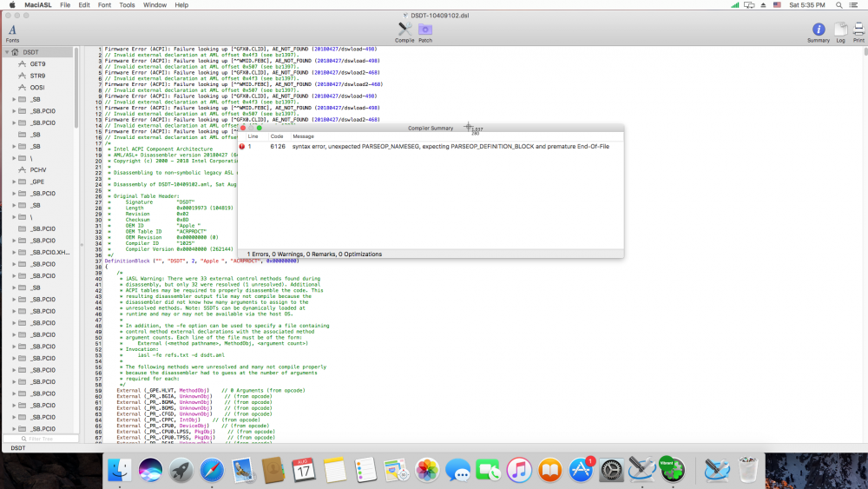This screenshot has height=489, width=868.
Task: Click the Print toolbar icon
Action: 858,32
